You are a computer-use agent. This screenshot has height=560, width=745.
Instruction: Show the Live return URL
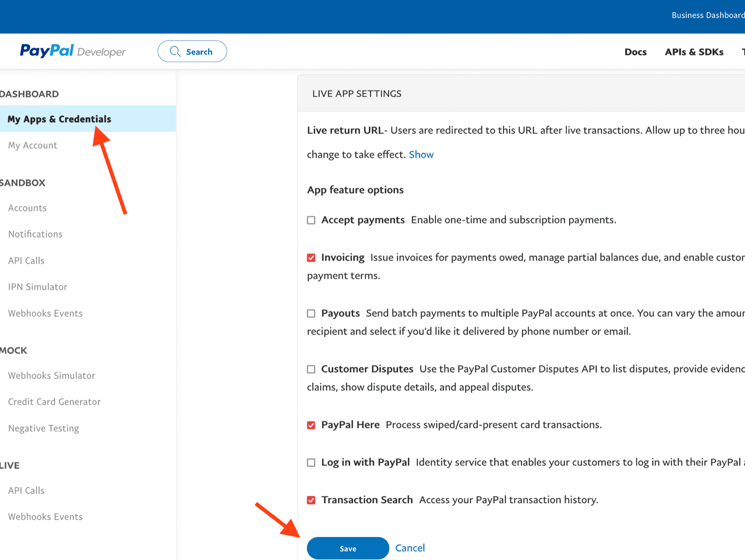click(421, 154)
